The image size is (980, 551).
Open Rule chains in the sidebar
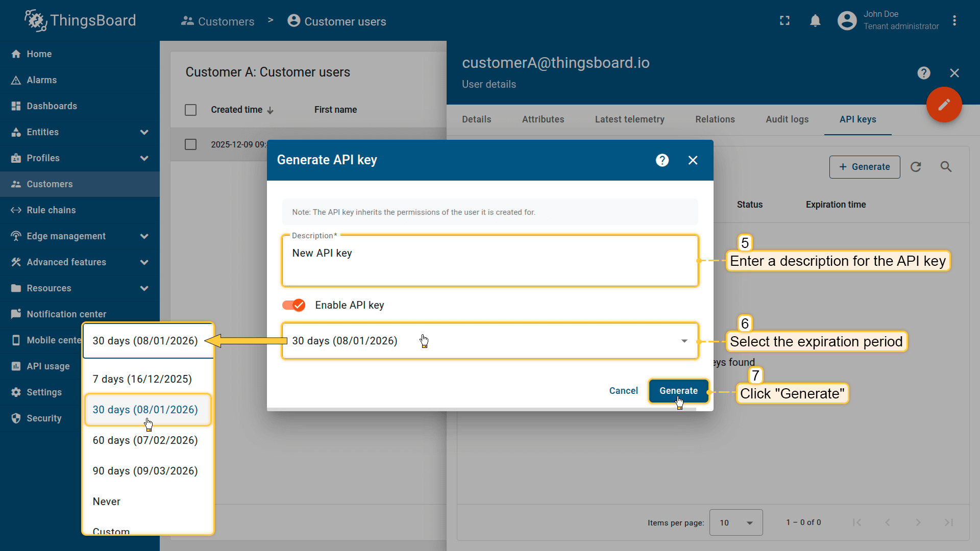coord(51,210)
